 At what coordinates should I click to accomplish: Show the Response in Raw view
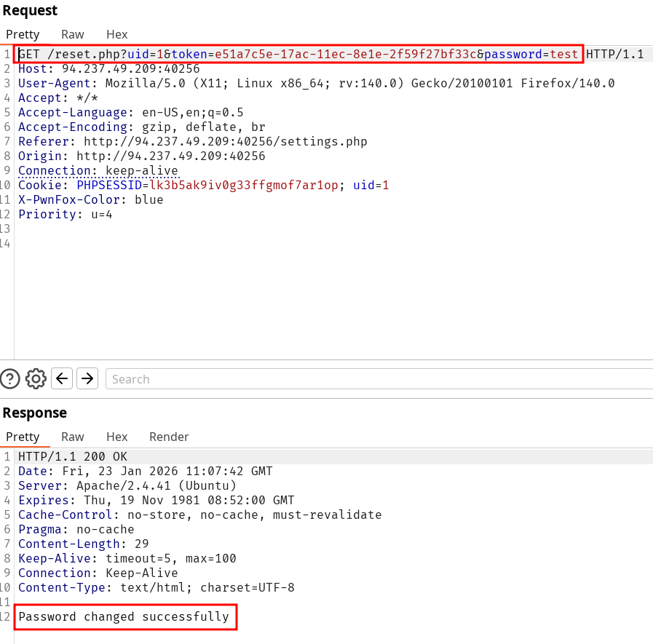(72, 437)
